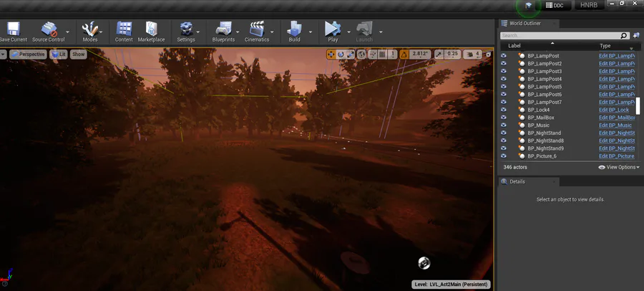Hide BP_Lock4 with its eye icon

pos(504,110)
